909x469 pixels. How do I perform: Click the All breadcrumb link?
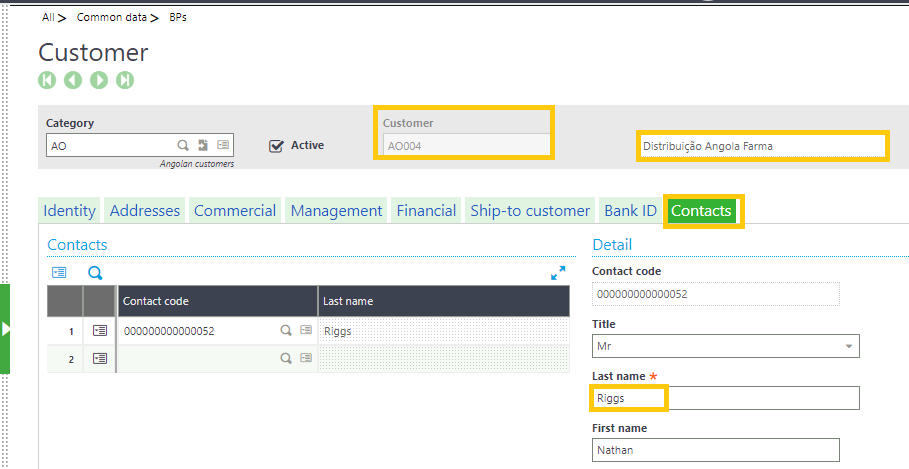click(x=48, y=17)
